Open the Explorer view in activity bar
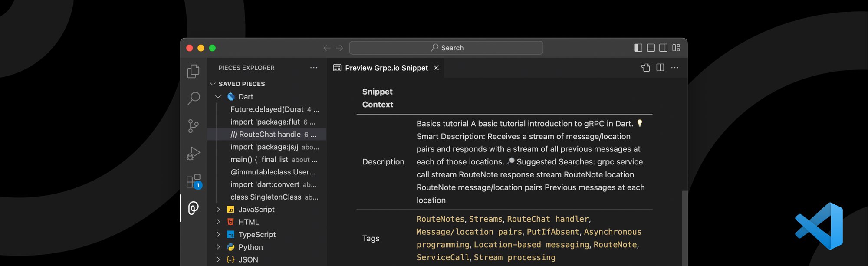The height and width of the screenshot is (266, 868). point(194,71)
